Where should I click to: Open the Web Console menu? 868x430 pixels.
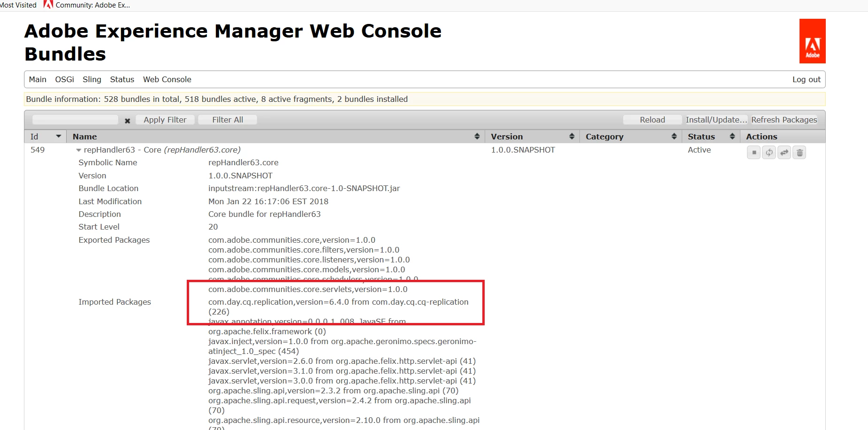click(x=167, y=79)
